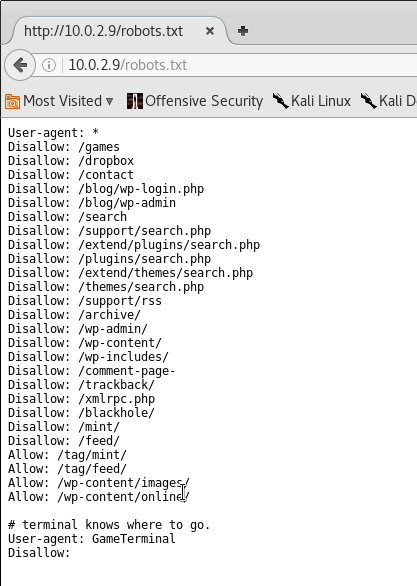Click the Most Visited folder icon
Viewport: 417px width, 586px height.
pos(12,101)
